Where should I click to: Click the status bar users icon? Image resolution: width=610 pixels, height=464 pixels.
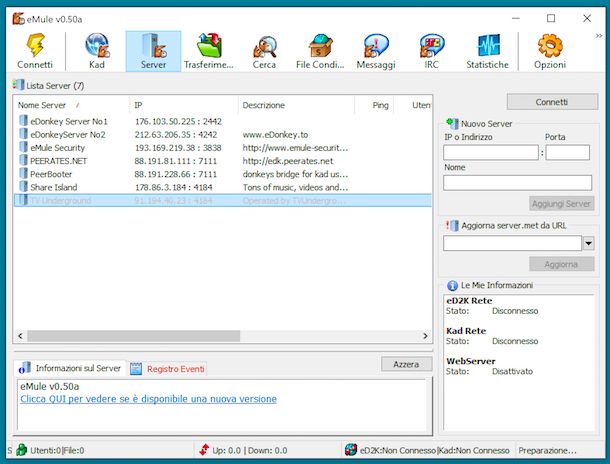click(21, 450)
